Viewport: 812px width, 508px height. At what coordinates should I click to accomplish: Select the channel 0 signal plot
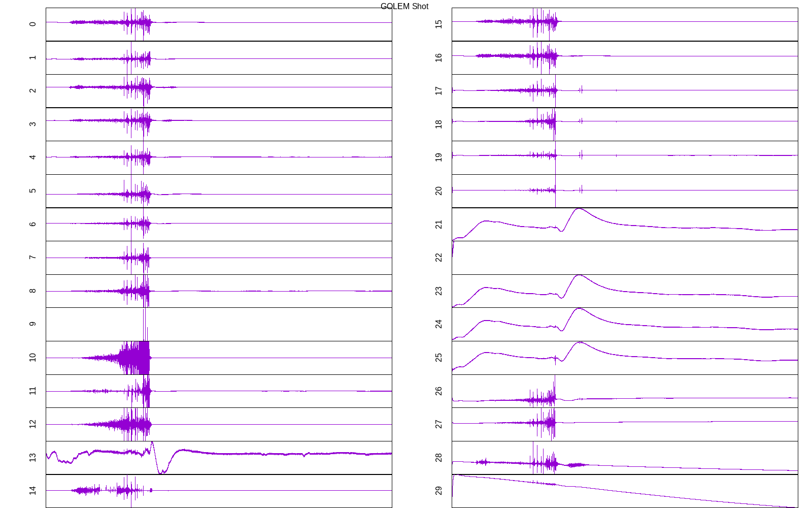pos(219,24)
